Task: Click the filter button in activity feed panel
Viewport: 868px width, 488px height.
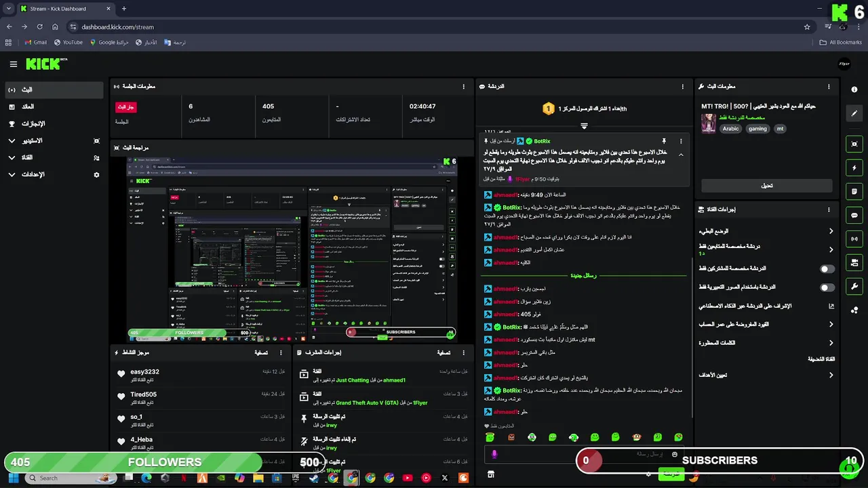Action: pyautogui.click(x=260, y=352)
